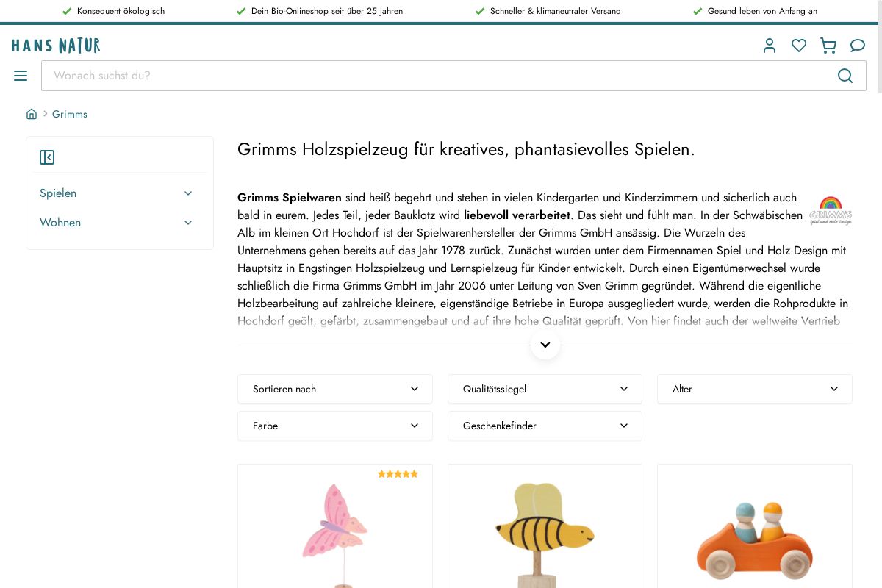The width and height of the screenshot is (882, 588).
Task: Click the search magnifier icon
Action: pos(845,76)
